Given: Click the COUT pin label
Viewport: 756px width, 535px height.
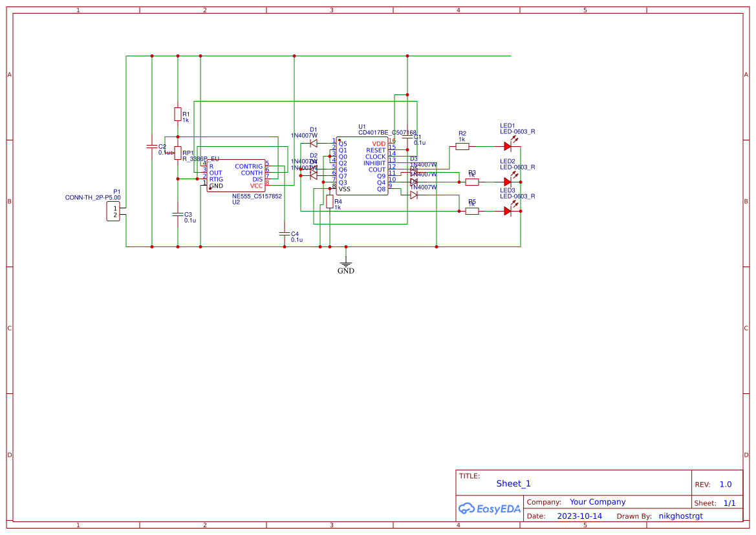Looking at the screenshot, I should click(377, 169).
